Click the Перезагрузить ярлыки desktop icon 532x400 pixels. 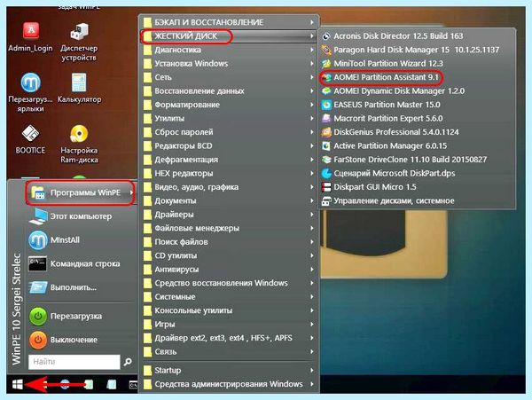click(x=30, y=91)
